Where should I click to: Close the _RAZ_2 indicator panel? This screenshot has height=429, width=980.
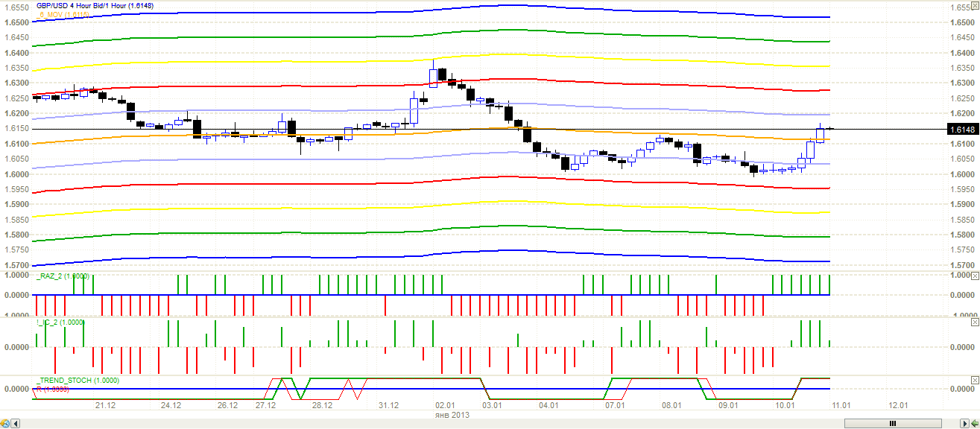pyautogui.click(x=975, y=276)
